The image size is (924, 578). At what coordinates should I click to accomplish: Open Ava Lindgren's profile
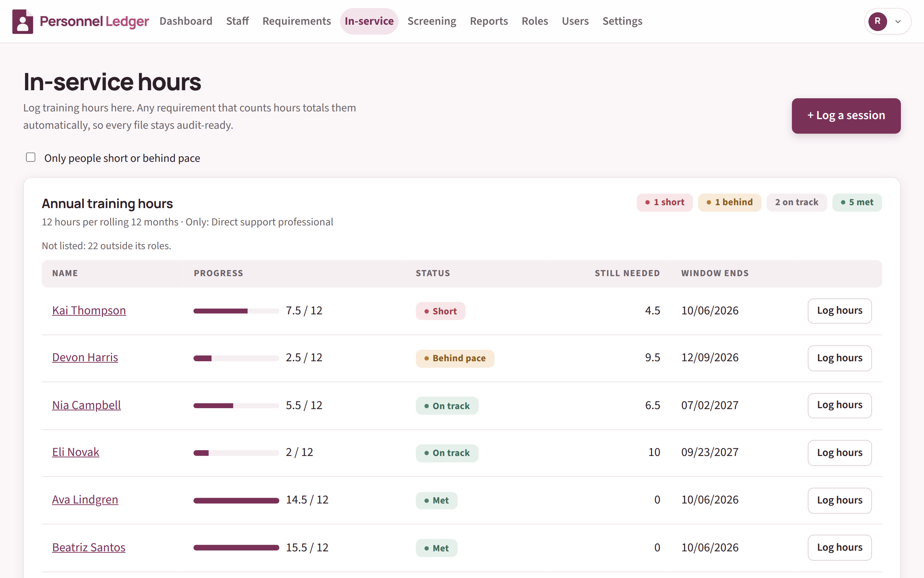85,500
